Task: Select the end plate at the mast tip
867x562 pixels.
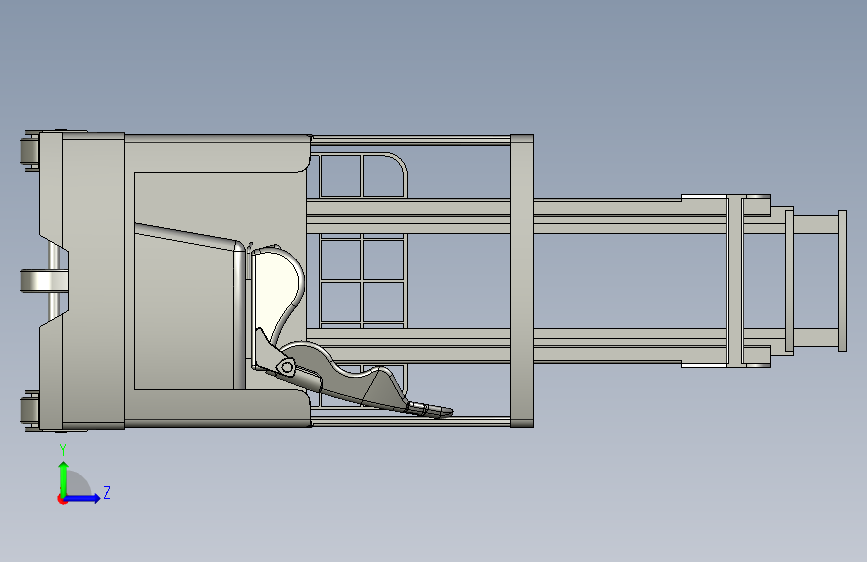Action: [842, 280]
